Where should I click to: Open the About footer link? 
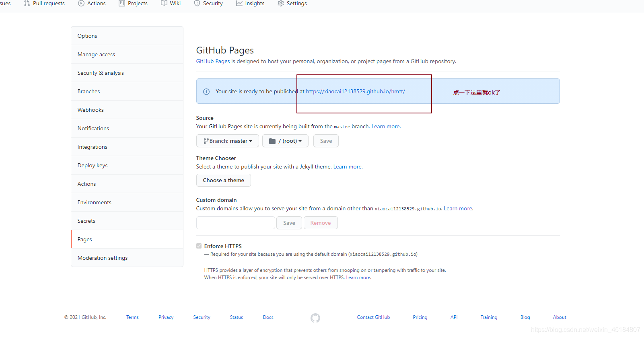tap(560, 317)
